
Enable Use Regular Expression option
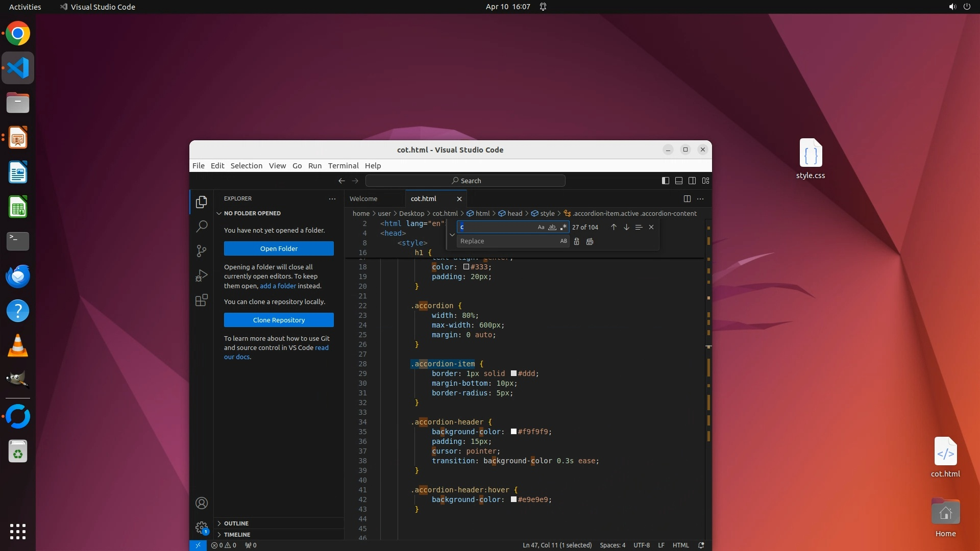(563, 228)
